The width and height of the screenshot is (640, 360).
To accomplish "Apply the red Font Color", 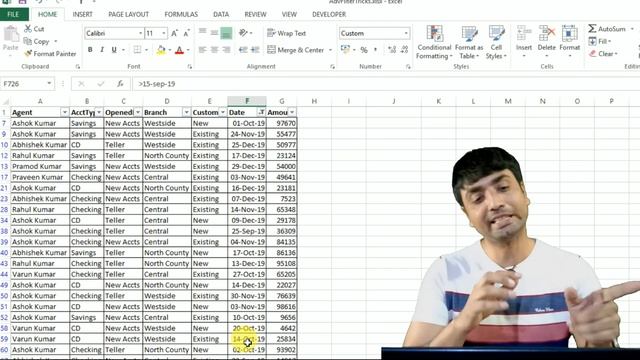I will click(179, 50).
